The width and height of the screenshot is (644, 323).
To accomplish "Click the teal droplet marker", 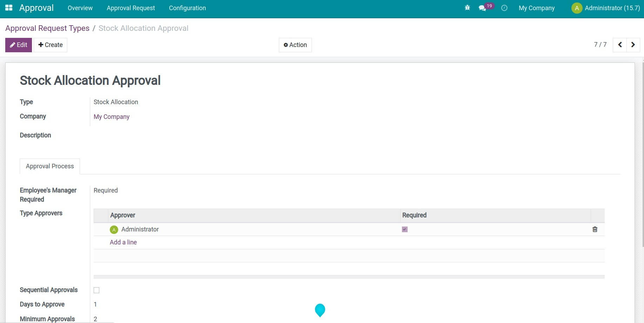I will (320, 310).
